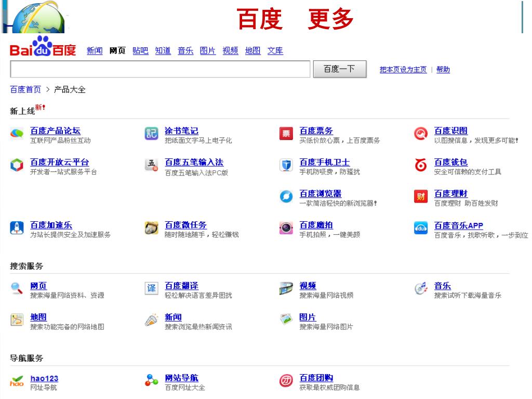Click the hao123 logo icon
Viewport: 532px width, 399px height.
(17, 381)
